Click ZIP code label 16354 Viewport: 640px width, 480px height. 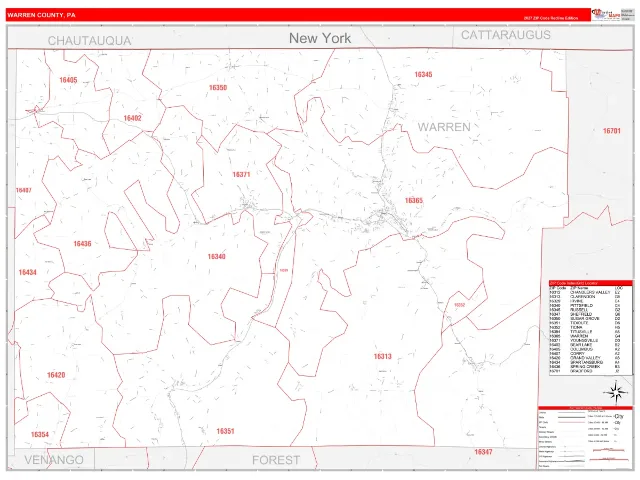40,434
